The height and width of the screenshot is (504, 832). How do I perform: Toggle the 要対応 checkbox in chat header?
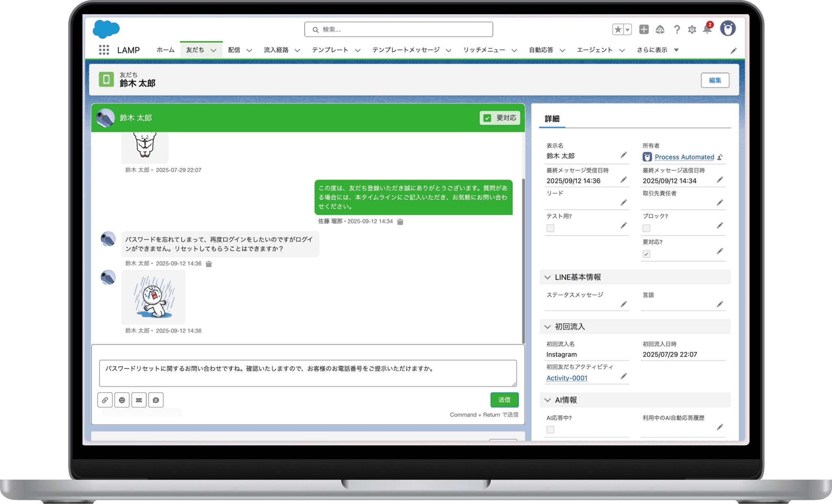(487, 118)
